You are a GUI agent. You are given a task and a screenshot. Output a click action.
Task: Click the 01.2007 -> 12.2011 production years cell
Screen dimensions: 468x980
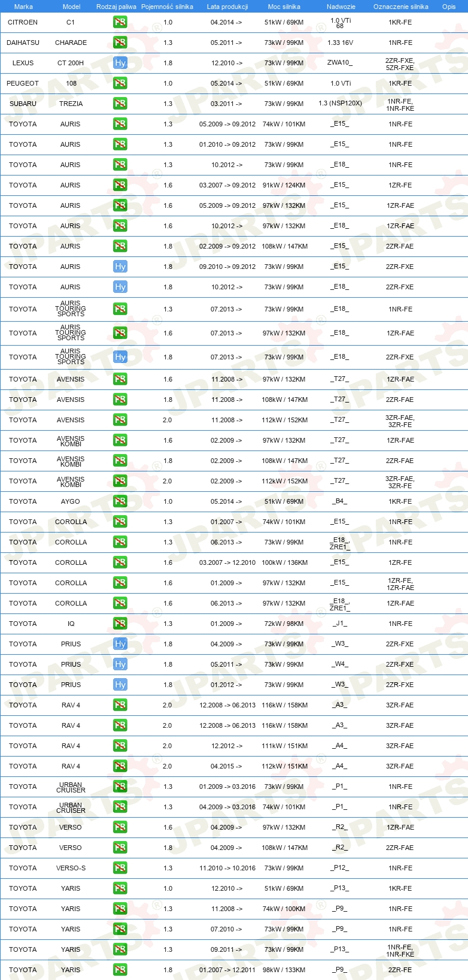coord(227,970)
